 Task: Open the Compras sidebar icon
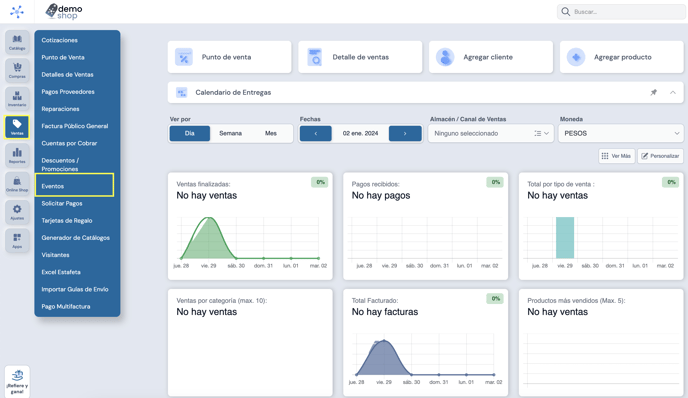17,70
